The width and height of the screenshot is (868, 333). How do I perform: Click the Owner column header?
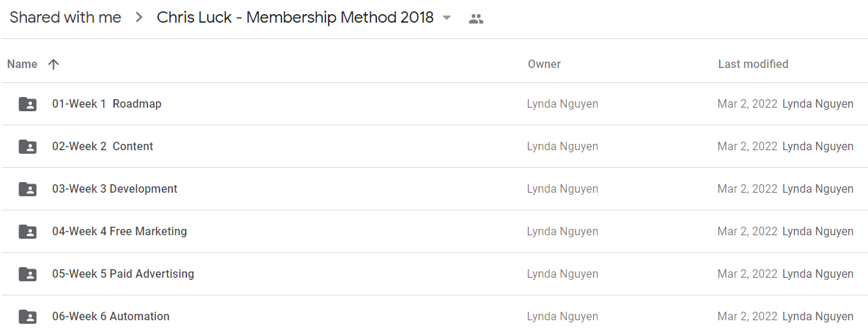(x=544, y=64)
